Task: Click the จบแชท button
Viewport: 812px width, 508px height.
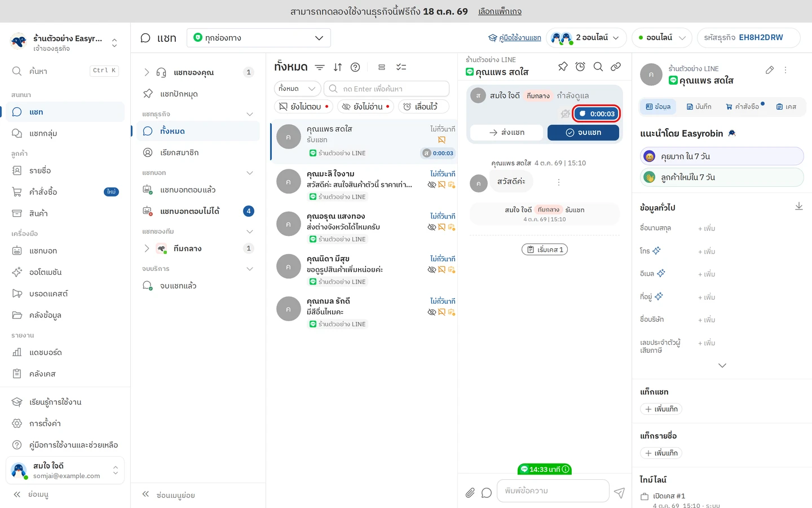Action: pyautogui.click(x=583, y=133)
